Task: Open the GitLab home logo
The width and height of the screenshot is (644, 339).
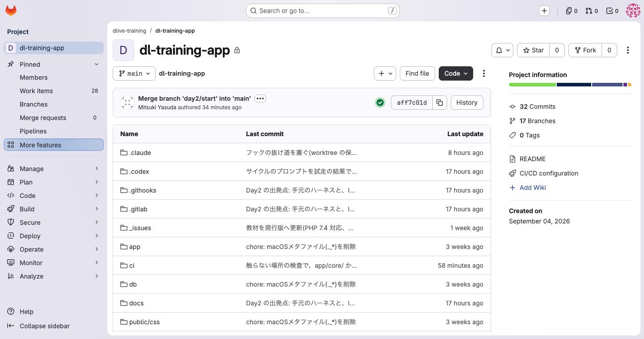Action: point(11,11)
